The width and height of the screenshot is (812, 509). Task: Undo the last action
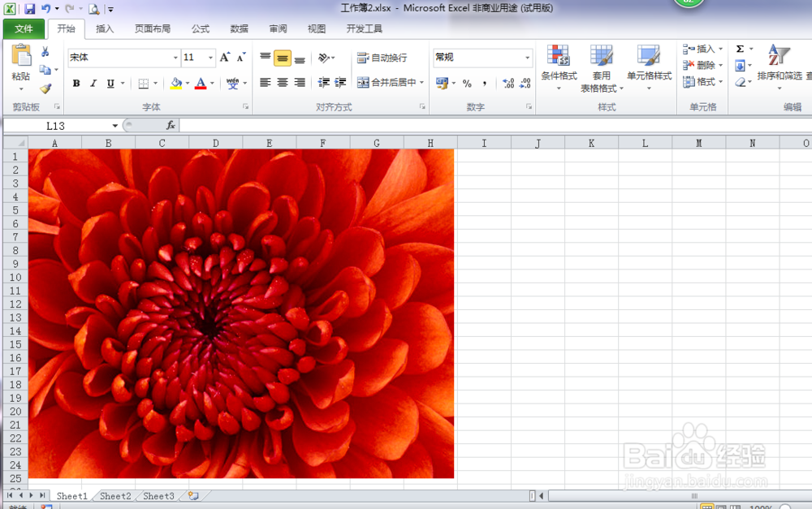point(46,9)
